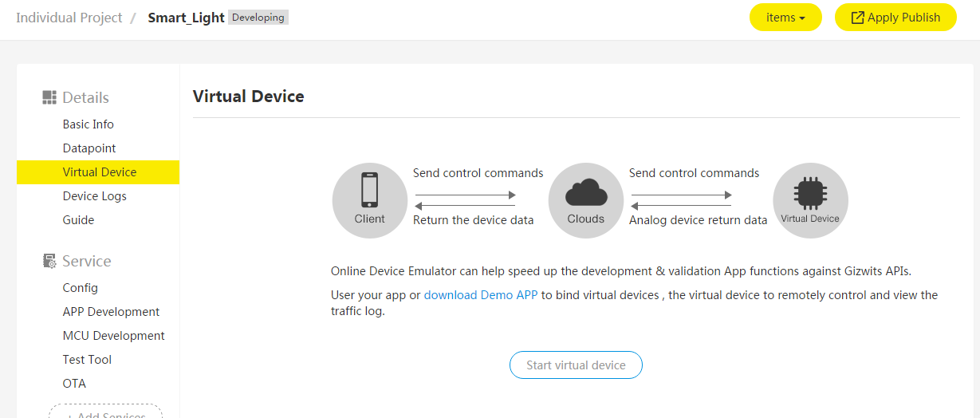Click the Online Device Emulator description line
This screenshot has width=980, height=418.
coord(621,271)
